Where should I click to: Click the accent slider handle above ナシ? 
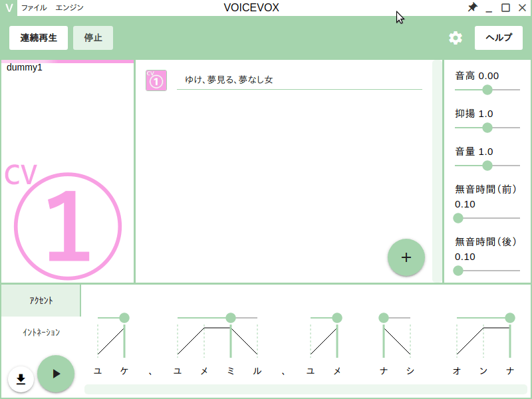point(384,318)
